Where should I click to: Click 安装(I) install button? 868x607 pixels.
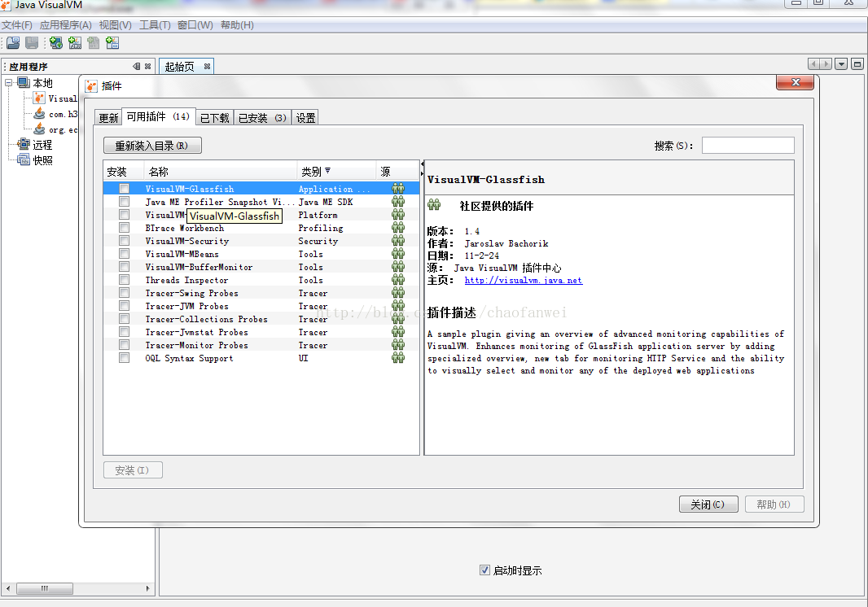coord(133,470)
